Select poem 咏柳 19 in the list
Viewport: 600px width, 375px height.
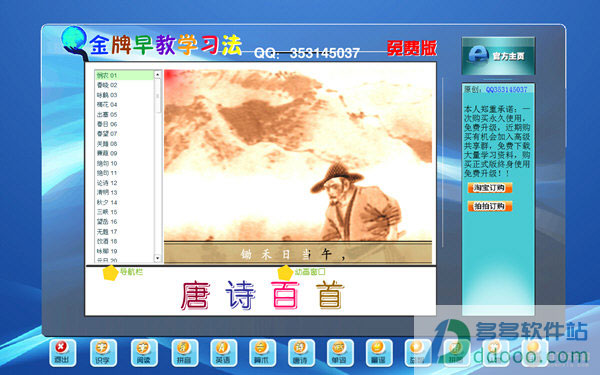tap(124, 251)
